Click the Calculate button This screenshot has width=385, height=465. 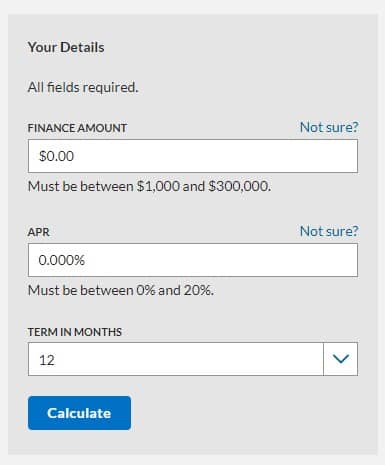[79, 413]
